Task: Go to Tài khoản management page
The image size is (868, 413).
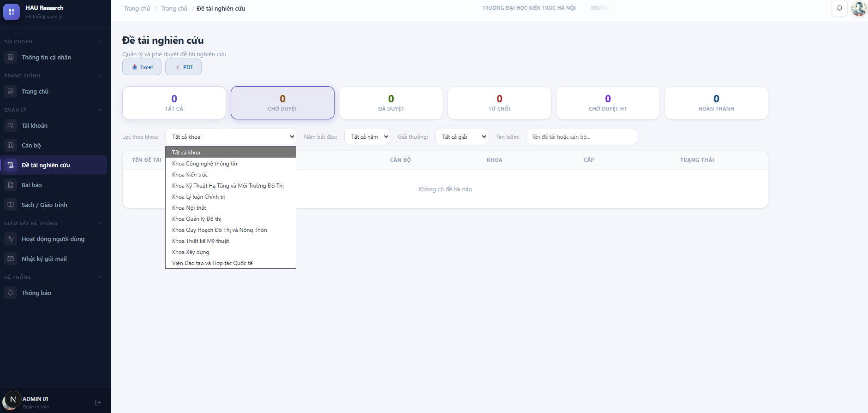Action: point(54,125)
